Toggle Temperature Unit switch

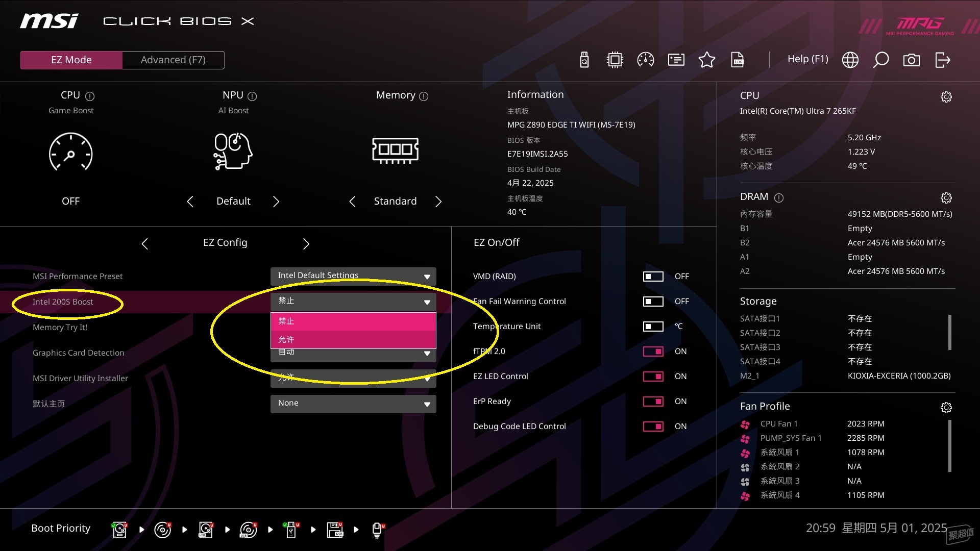click(x=653, y=327)
